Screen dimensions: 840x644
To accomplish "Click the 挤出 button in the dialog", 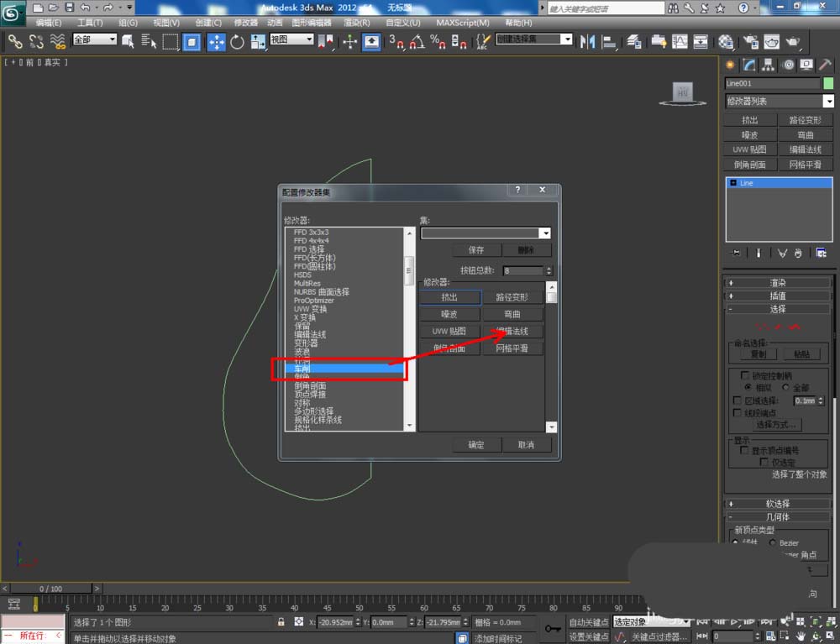I will (x=449, y=297).
